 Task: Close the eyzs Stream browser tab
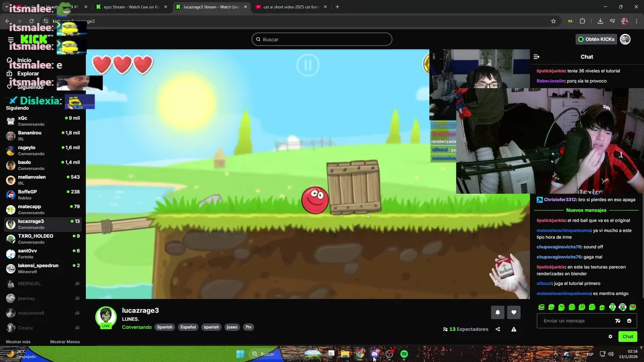166,7
